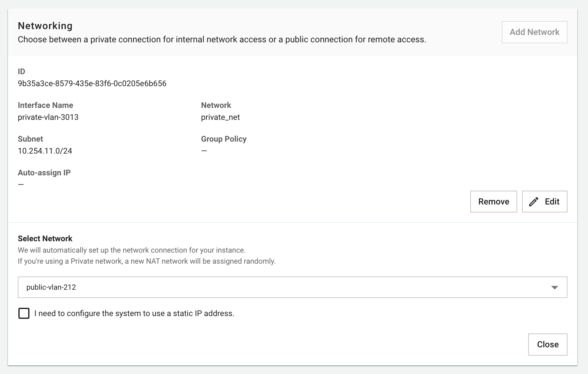
Task: Click the Group Policy label
Action: tap(224, 139)
